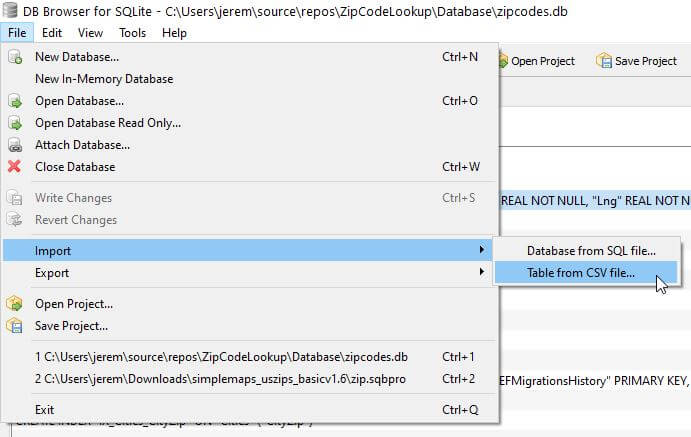Click the Write Changes menu entry
The image size is (691, 437).
[x=250, y=198]
